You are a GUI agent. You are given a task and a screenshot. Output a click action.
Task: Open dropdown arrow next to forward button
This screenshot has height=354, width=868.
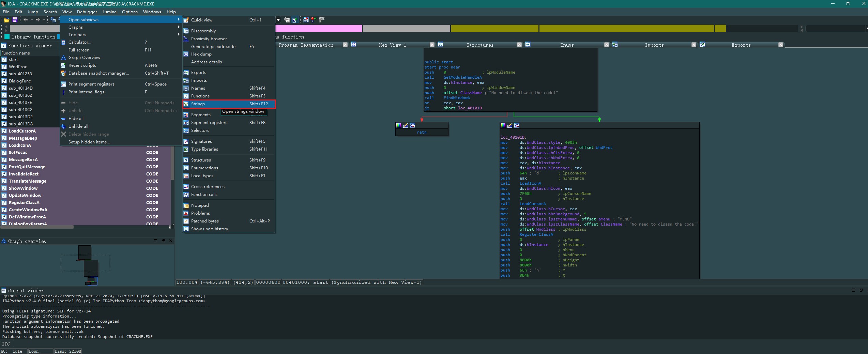tap(44, 20)
